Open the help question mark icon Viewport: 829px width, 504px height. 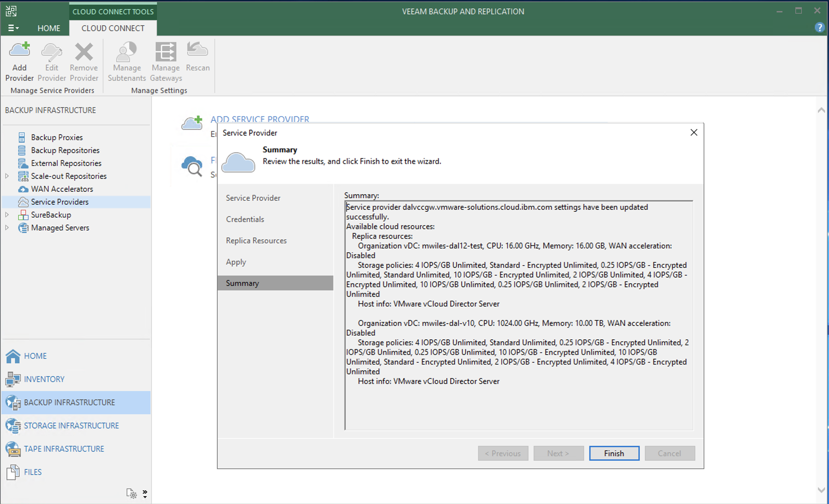point(819,27)
